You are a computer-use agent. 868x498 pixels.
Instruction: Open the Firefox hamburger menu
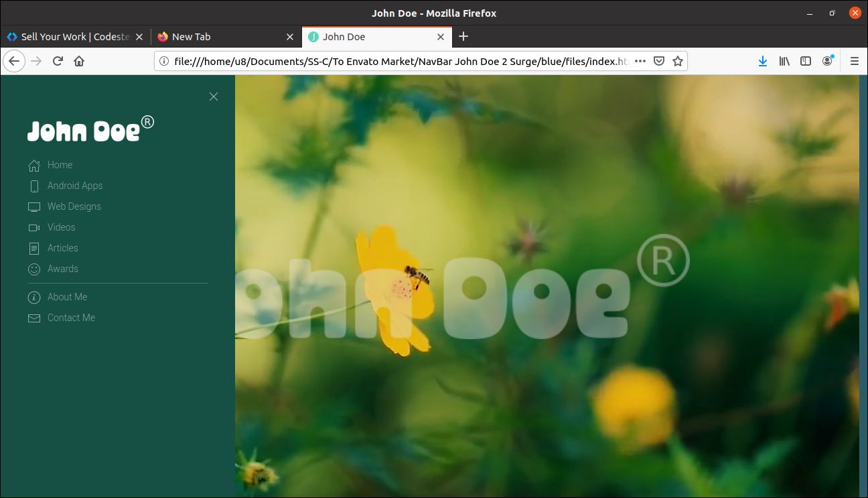tap(855, 61)
